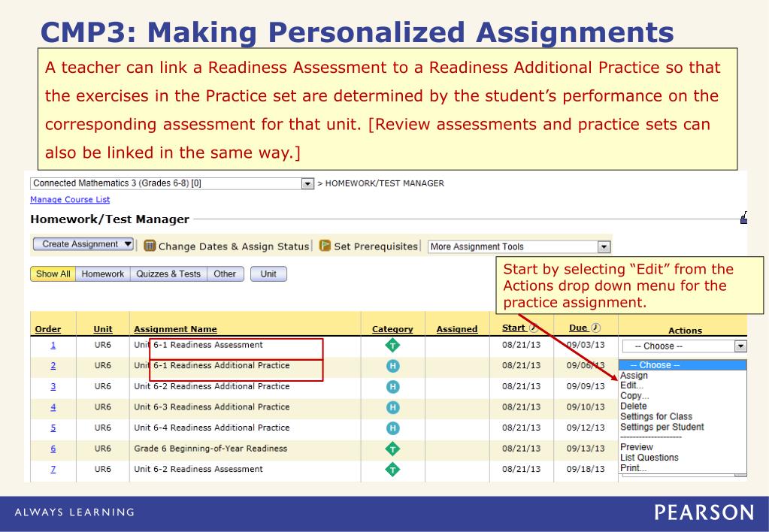769x532 pixels.
Task: Click Unit 6-3 Readiness Additional Practice name
Action: point(212,407)
